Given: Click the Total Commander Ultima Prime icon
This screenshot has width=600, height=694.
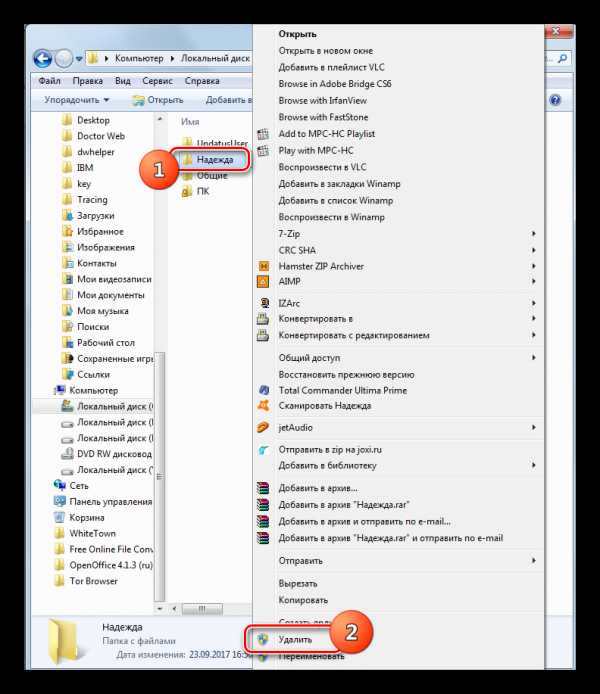Looking at the screenshot, I should (263, 390).
